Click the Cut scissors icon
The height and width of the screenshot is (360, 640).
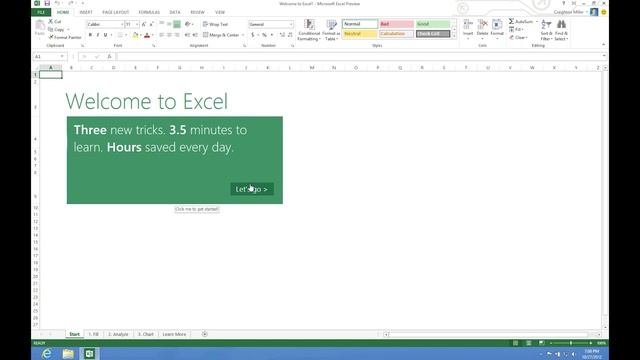[x=51, y=21]
